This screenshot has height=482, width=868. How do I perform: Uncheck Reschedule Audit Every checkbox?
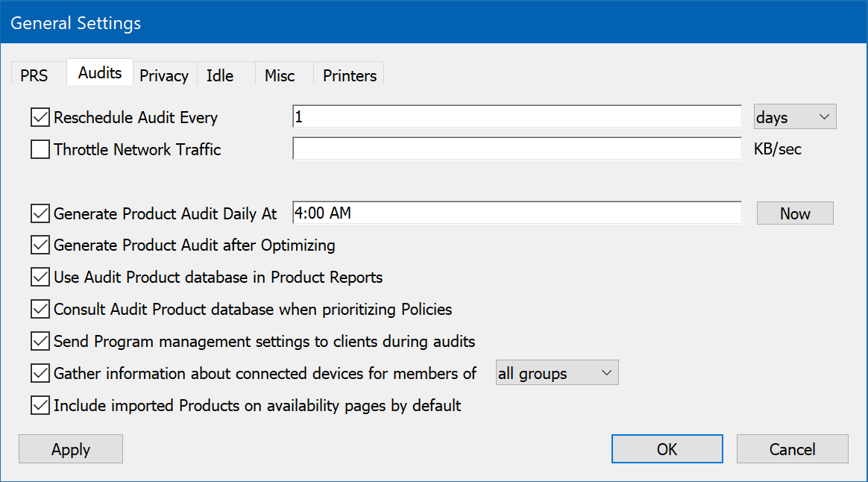(40, 118)
